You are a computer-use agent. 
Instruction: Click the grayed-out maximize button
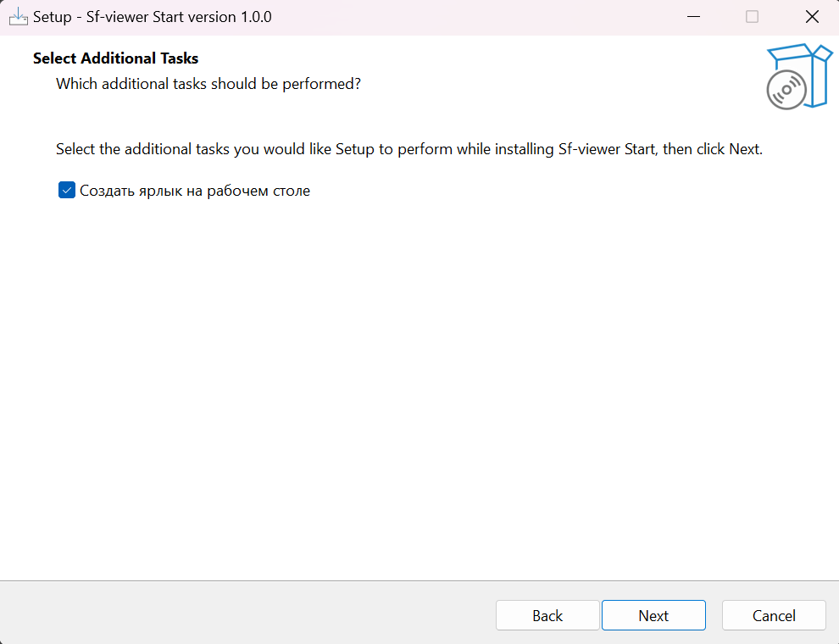click(x=752, y=17)
